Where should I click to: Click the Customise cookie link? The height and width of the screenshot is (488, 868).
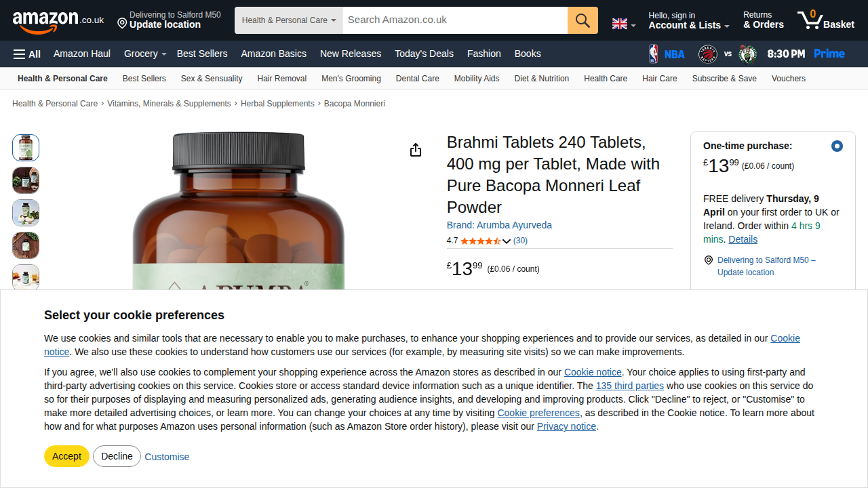(167, 457)
